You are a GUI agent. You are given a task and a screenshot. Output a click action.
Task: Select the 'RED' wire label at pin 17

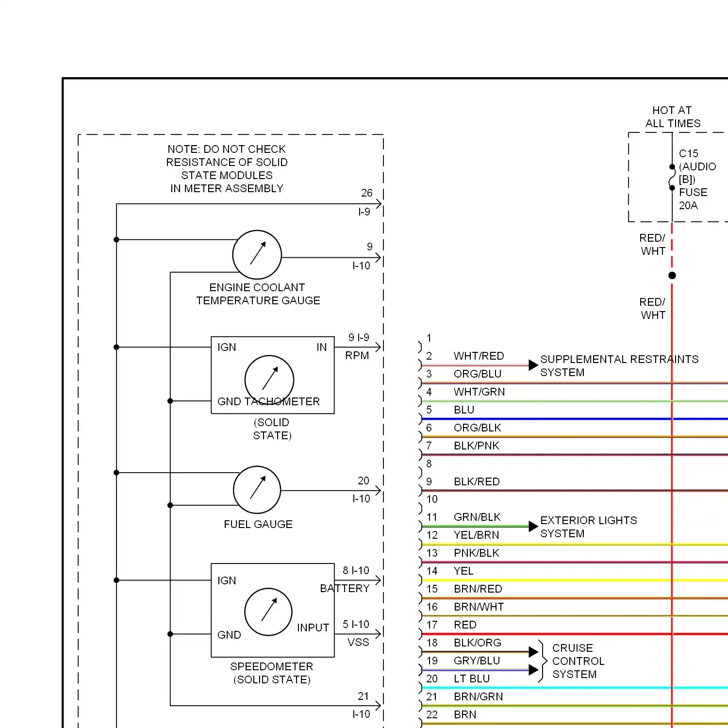point(465,625)
